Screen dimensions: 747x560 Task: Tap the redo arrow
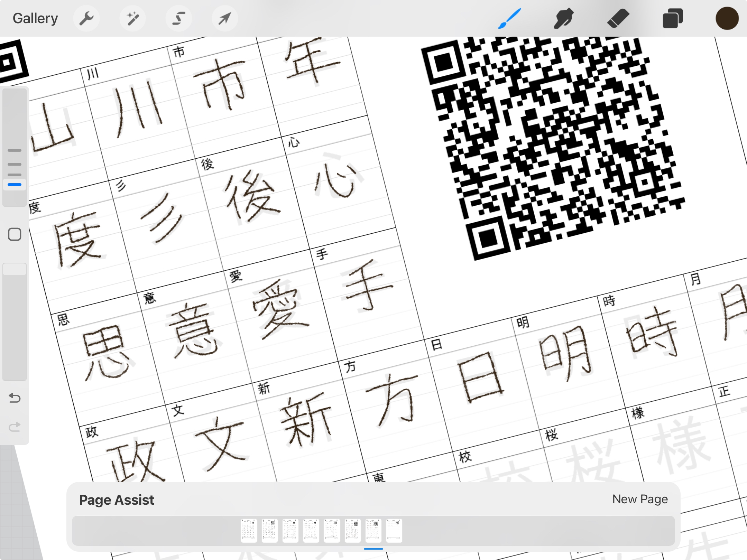pos(15,426)
